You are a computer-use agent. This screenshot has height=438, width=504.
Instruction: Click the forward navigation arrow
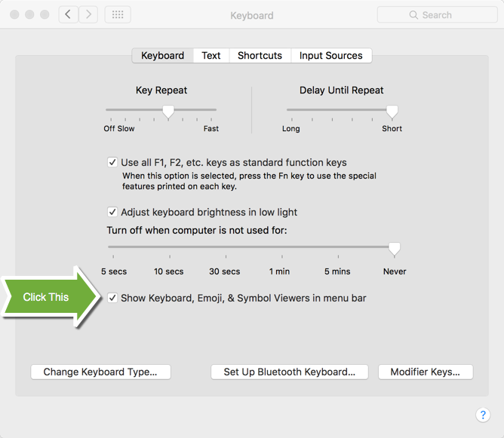pos(89,14)
